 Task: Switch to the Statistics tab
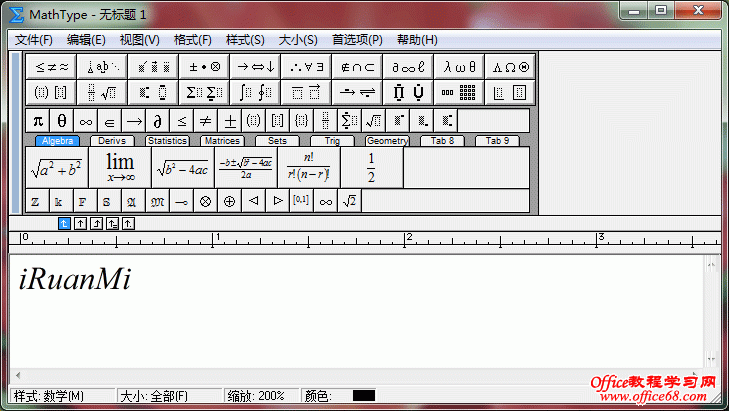coord(167,140)
